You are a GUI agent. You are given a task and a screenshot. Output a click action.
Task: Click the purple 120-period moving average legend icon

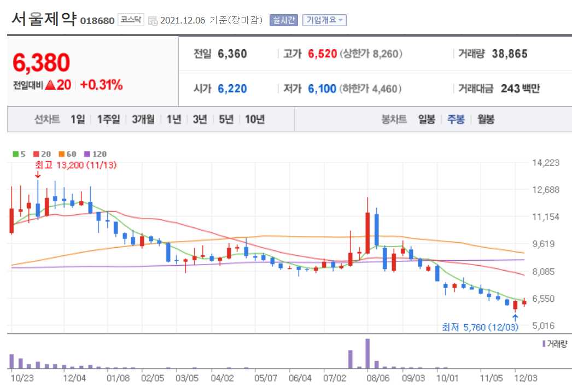(87, 154)
